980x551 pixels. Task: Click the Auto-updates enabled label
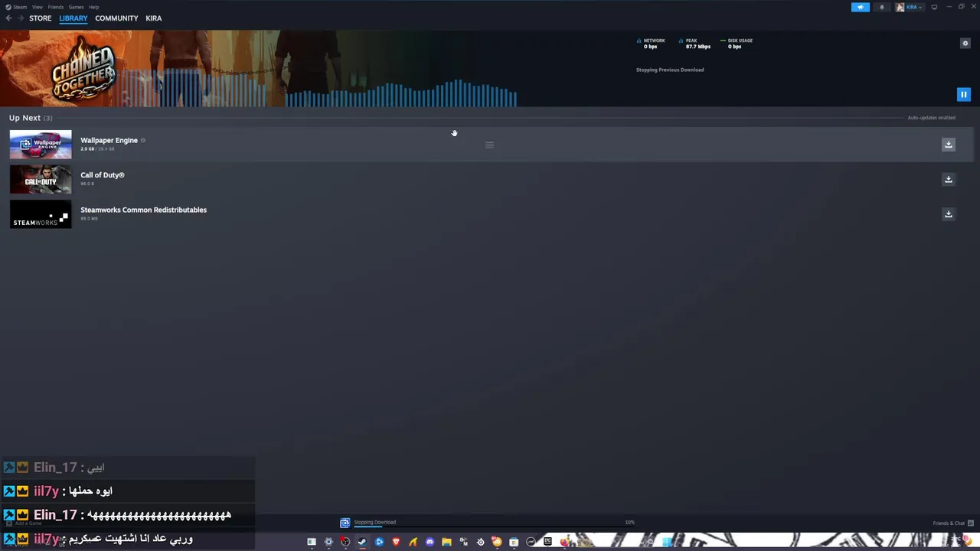pyautogui.click(x=931, y=118)
